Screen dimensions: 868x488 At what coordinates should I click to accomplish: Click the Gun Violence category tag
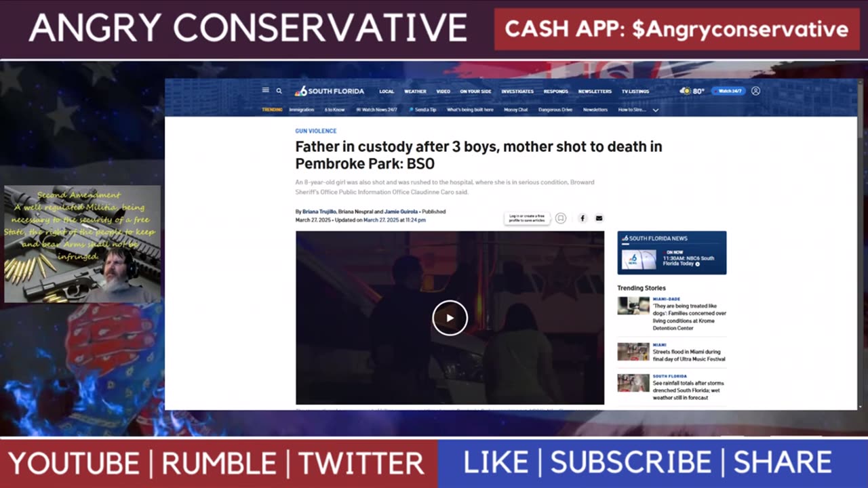click(x=315, y=131)
